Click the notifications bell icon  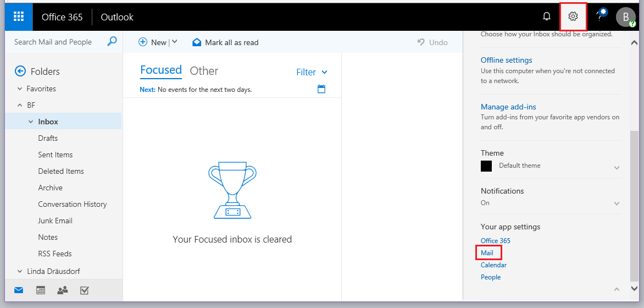[546, 16]
